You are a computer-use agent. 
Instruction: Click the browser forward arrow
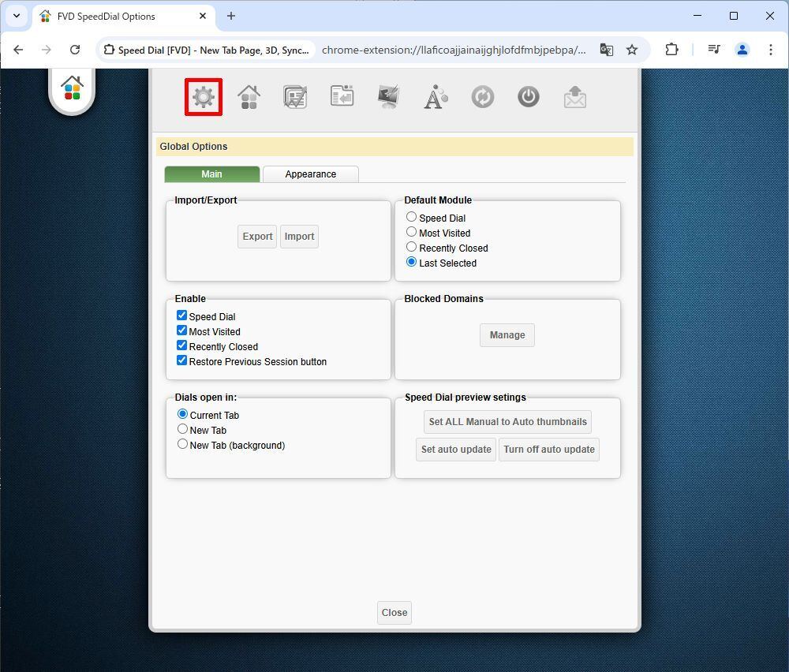(x=47, y=50)
